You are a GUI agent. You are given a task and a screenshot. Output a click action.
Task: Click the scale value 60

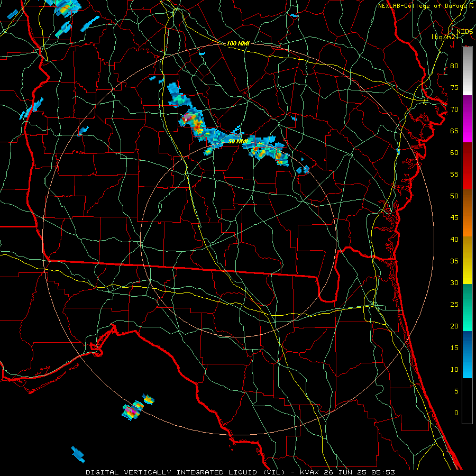pos(454,153)
